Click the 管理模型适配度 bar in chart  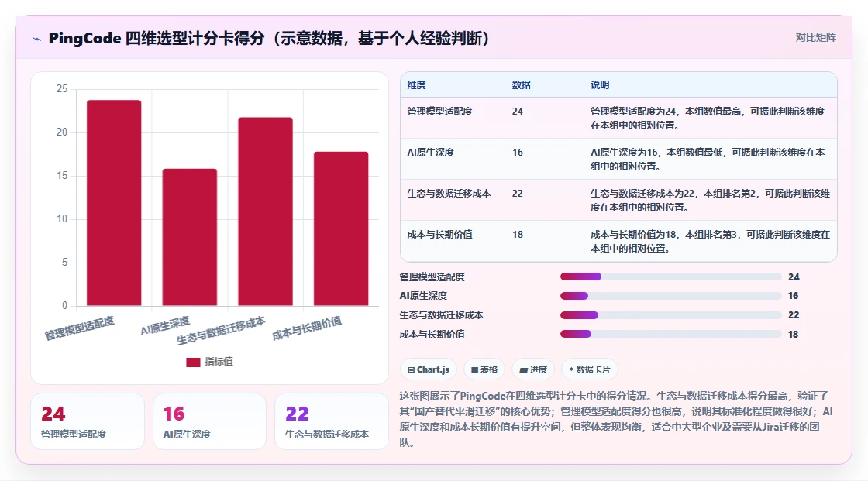tap(114, 203)
